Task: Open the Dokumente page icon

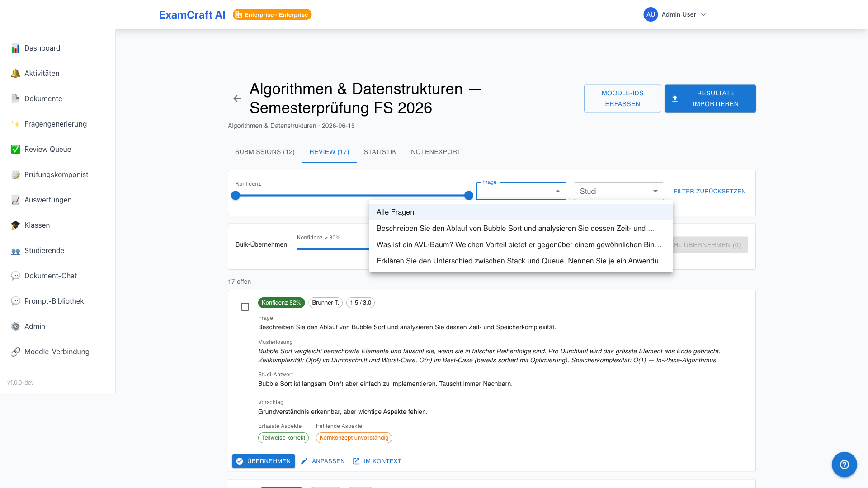Action: (15, 99)
